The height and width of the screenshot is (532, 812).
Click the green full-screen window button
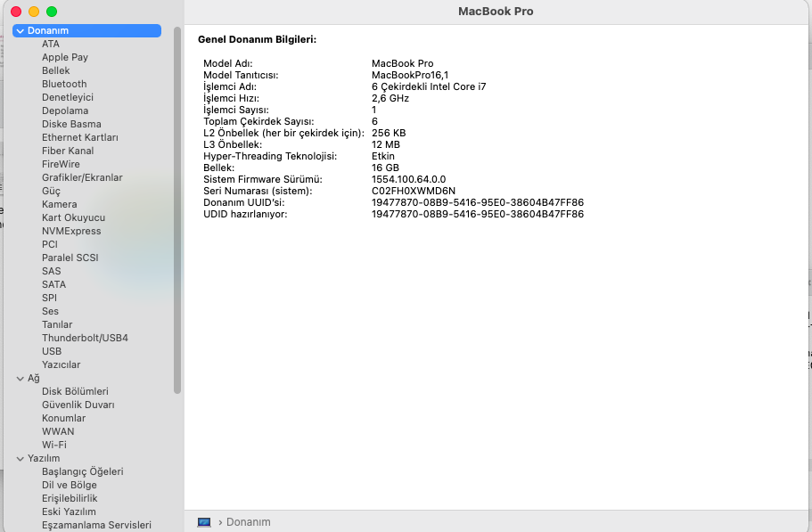52,12
